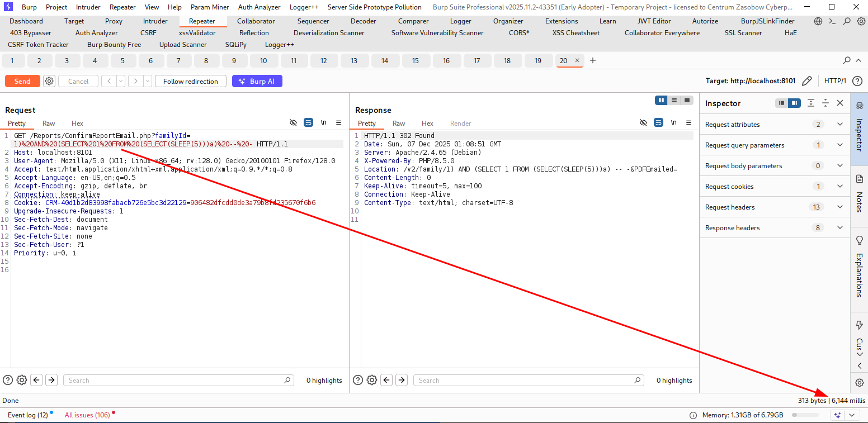Go to next match in Response search

coord(402,380)
